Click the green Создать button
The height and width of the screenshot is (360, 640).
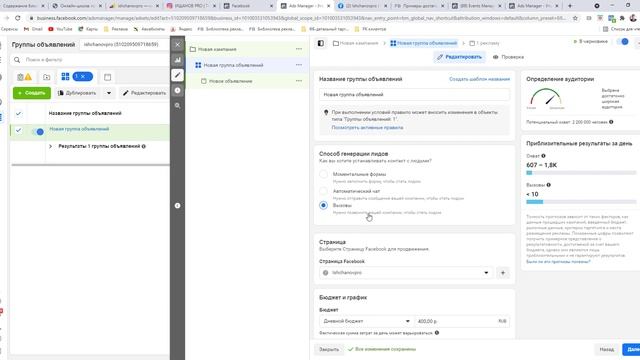[32, 93]
